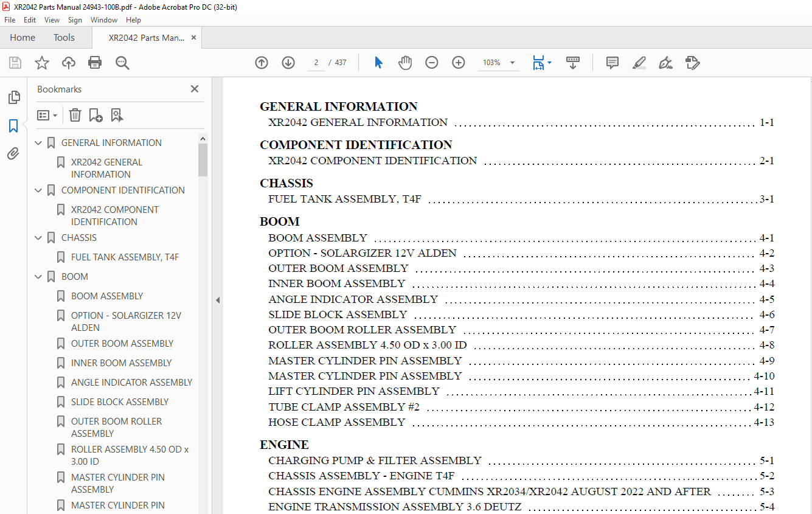Open the Attachments paperclip panel
The image size is (812, 514).
click(x=13, y=153)
